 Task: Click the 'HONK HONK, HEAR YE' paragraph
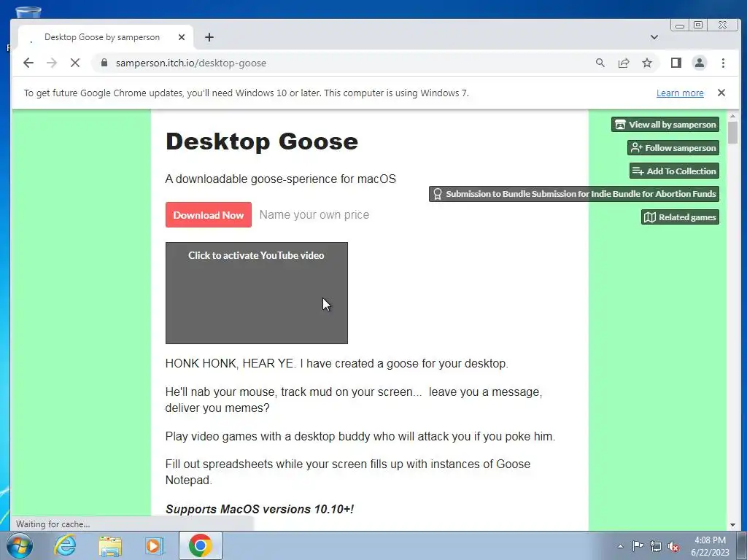337,363
